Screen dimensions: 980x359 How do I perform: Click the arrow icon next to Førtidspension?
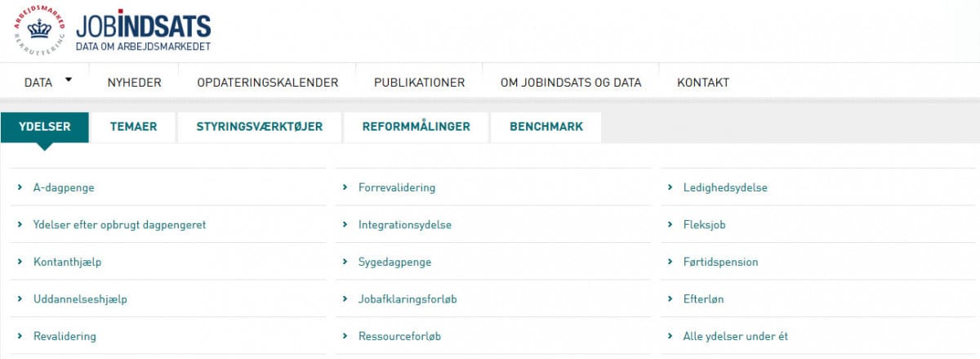point(669,263)
